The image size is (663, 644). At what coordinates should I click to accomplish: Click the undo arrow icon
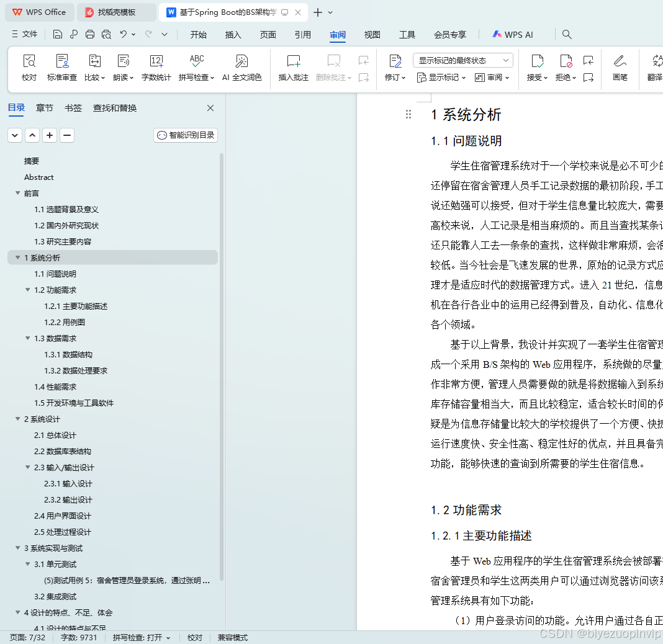coord(123,34)
